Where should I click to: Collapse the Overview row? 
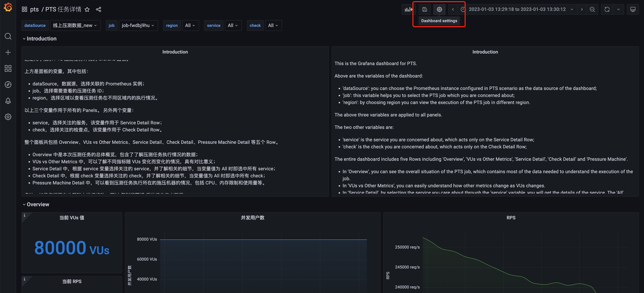(36, 204)
